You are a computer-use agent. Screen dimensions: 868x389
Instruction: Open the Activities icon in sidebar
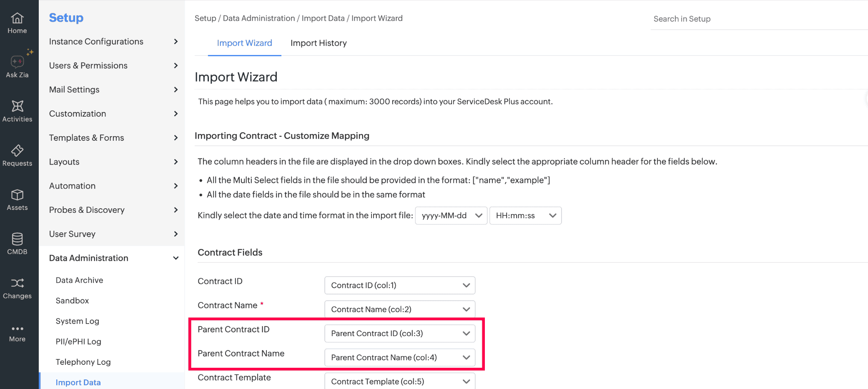tap(17, 106)
